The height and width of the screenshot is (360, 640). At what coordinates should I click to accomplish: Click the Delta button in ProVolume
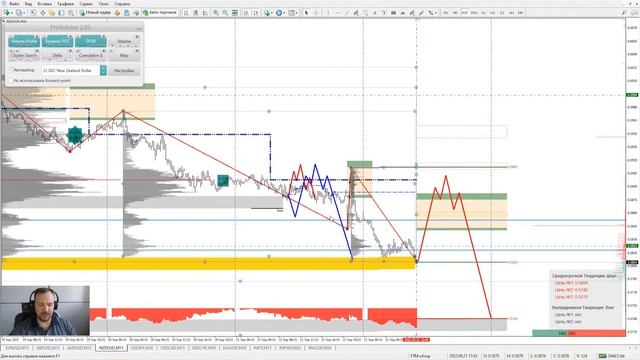tap(57, 55)
